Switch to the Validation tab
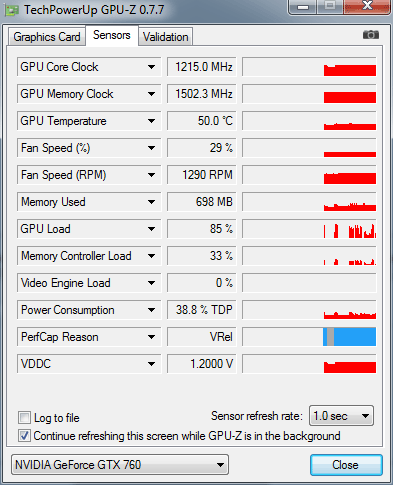393x485 pixels. coord(166,37)
